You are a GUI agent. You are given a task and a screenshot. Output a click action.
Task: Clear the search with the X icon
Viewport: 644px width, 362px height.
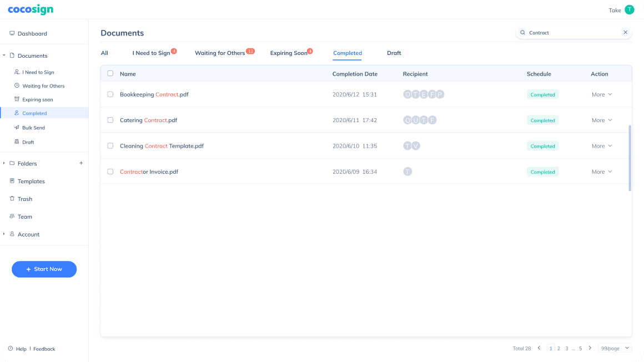click(625, 33)
